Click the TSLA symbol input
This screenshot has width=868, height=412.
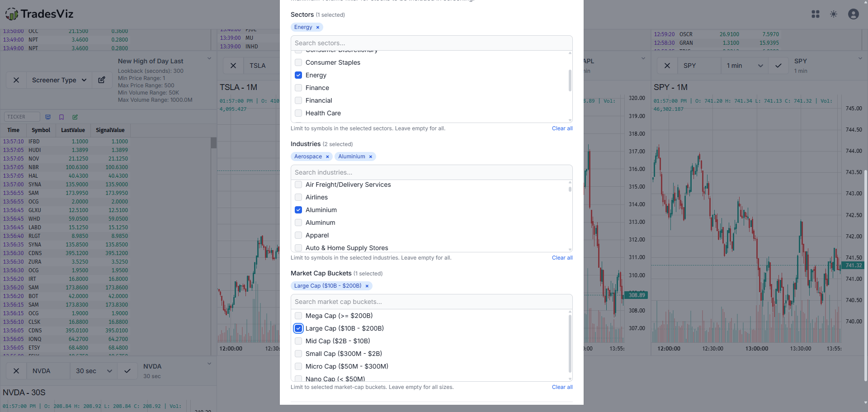[262, 66]
